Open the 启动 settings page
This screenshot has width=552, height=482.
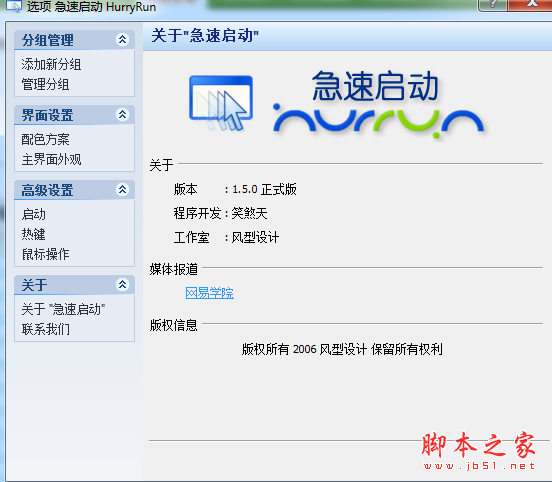click(33, 214)
